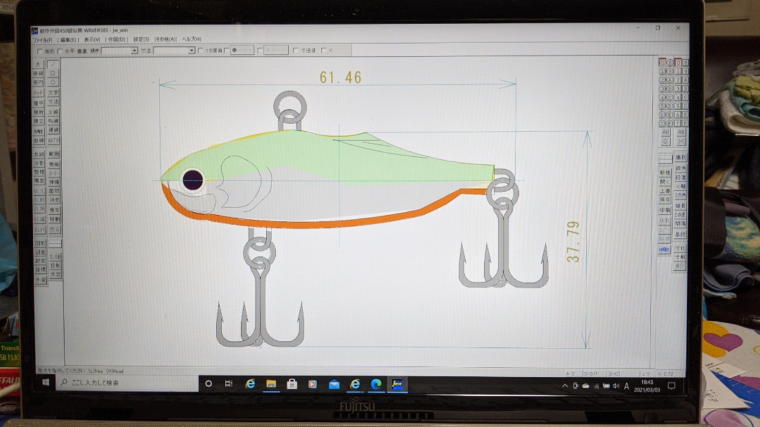Open the 設定(S) menu

point(141,39)
